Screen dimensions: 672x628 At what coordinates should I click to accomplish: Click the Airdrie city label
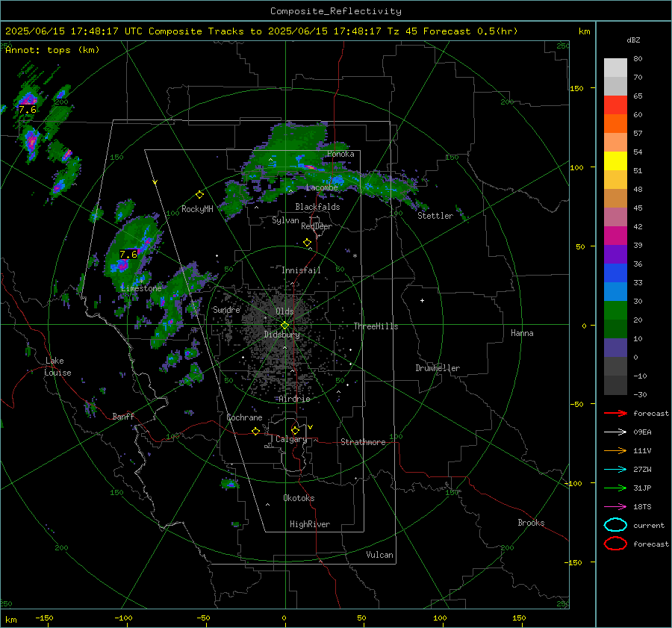[294, 399]
